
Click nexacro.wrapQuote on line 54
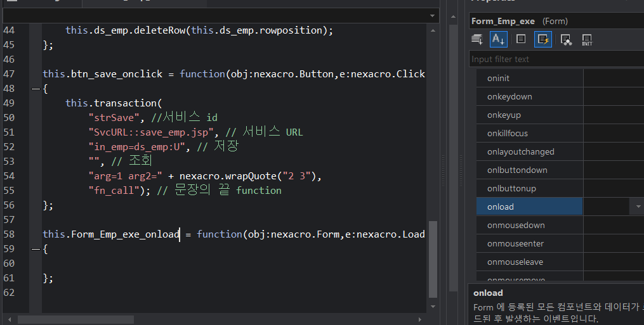click(x=228, y=176)
